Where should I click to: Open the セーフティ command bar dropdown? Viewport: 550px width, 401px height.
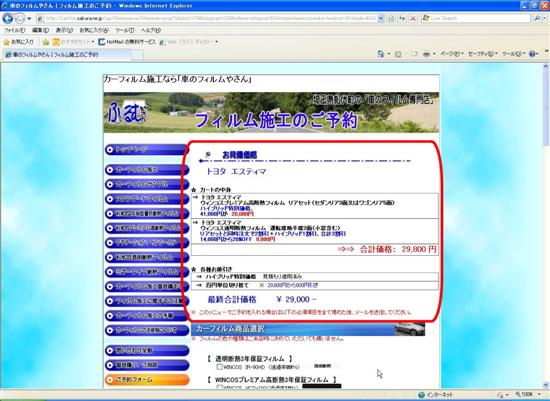[483, 54]
